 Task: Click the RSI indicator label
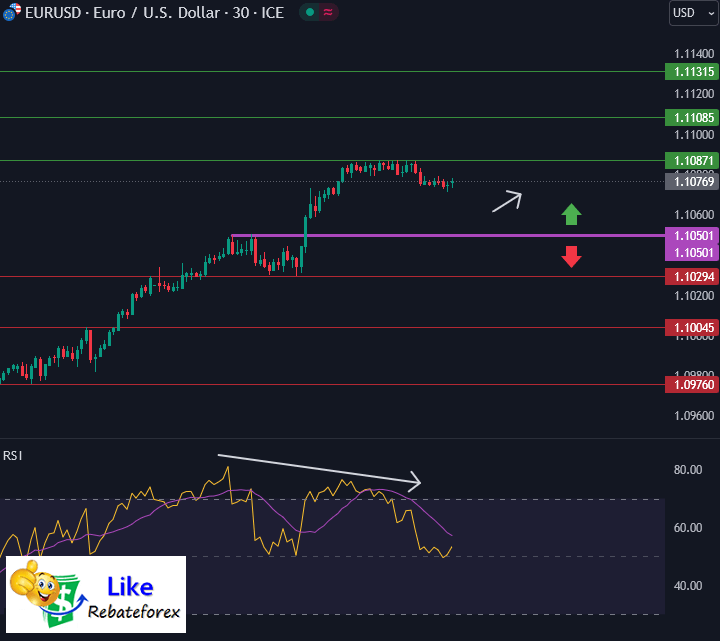[13, 455]
